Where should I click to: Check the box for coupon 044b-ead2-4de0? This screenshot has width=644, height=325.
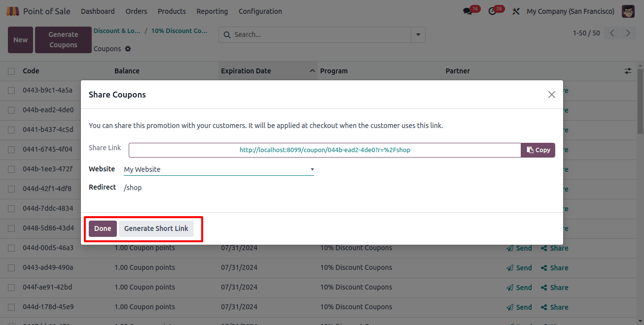[11, 110]
